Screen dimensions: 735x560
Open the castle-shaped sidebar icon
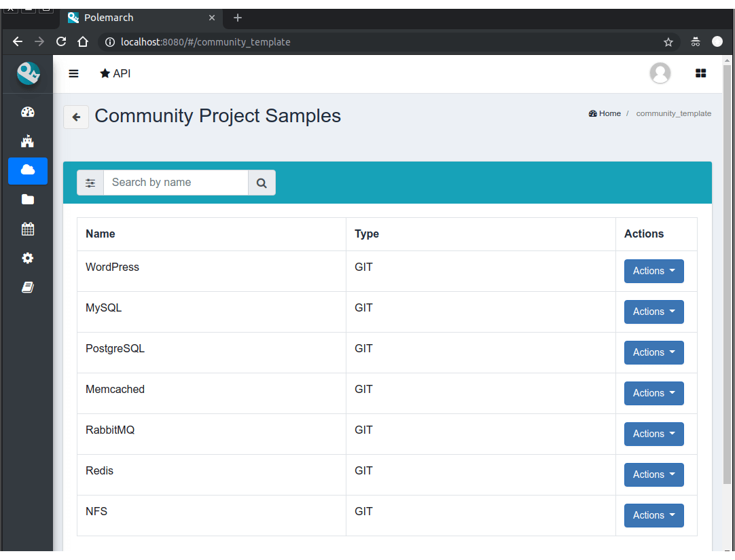[28, 141]
